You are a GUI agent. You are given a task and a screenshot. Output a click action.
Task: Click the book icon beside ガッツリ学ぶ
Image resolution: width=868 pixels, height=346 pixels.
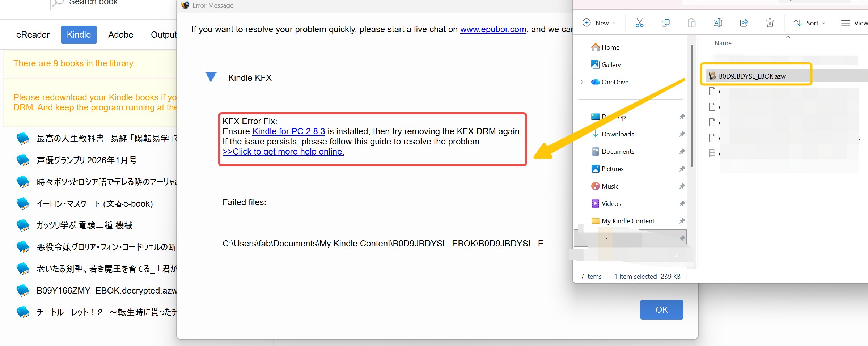coord(23,225)
